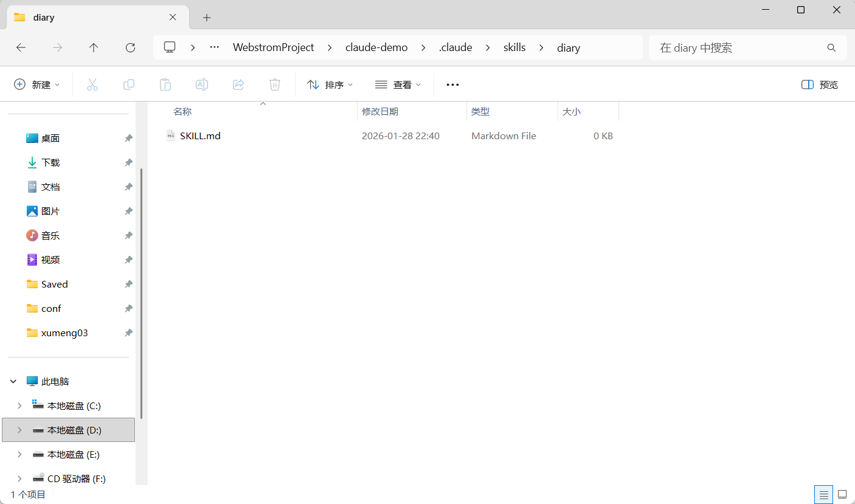
Task: Click the 2026-01-28 22:40 date cell
Action: click(401, 136)
